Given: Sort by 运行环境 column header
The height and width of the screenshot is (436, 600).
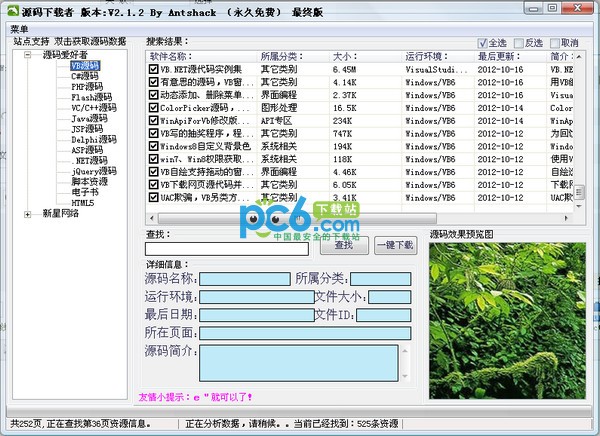Looking at the screenshot, I should 438,57.
